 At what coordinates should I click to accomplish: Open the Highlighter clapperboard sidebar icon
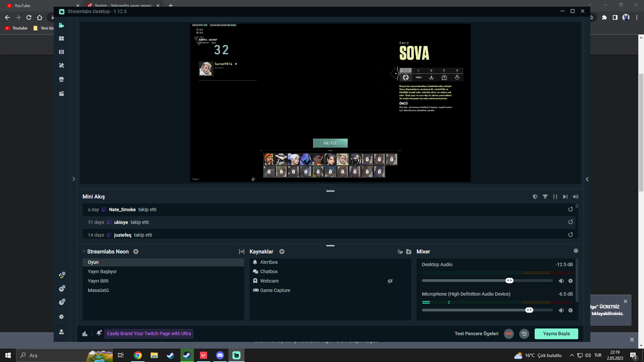click(x=61, y=94)
